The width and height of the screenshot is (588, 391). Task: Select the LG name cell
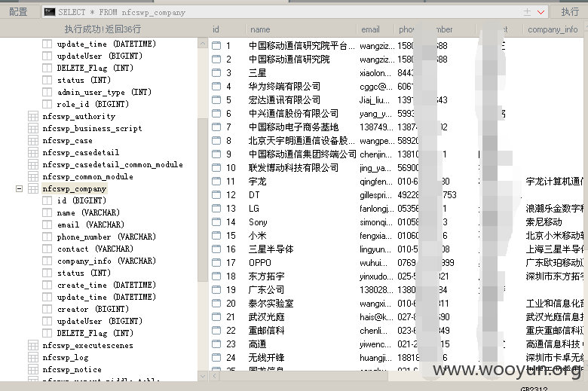tap(254, 209)
